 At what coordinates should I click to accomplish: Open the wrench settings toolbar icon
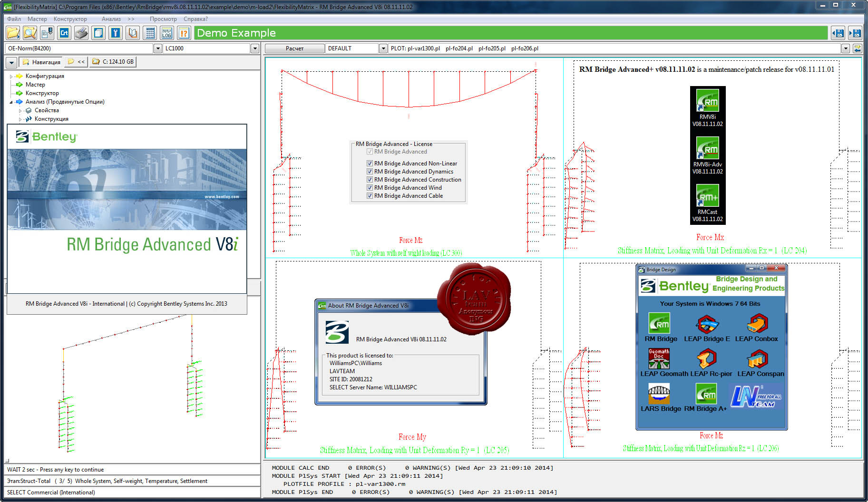click(116, 33)
